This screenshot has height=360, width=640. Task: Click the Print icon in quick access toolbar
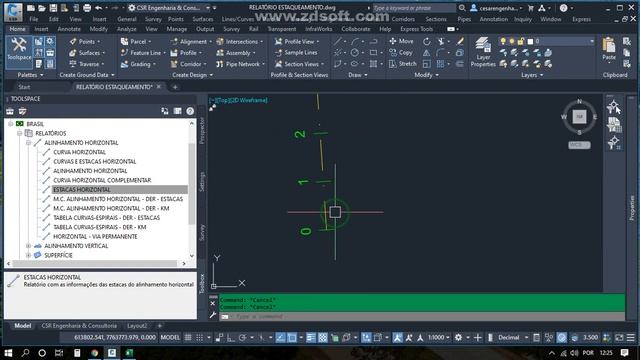87,8
